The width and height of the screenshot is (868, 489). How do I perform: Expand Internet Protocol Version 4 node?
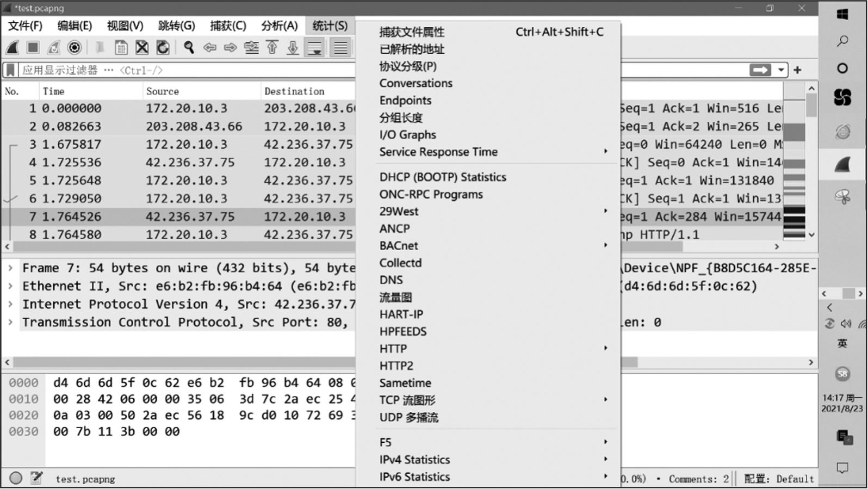[x=10, y=304]
